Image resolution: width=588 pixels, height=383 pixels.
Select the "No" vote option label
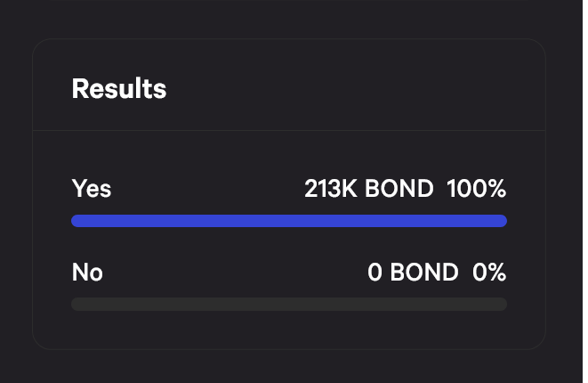87,273
